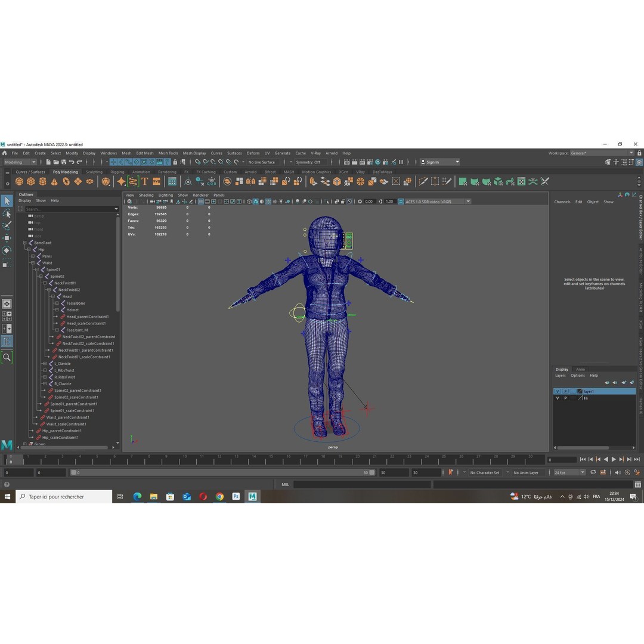Click the Redo arrow icon
Viewport: 644px width, 644px height.
point(79,162)
